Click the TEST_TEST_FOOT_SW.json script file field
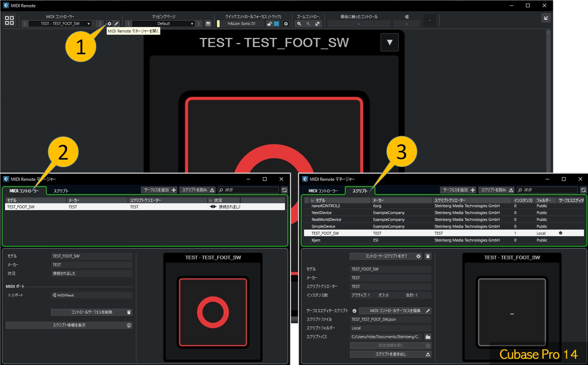Viewport: 588px width, 365px height. point(390,319)
